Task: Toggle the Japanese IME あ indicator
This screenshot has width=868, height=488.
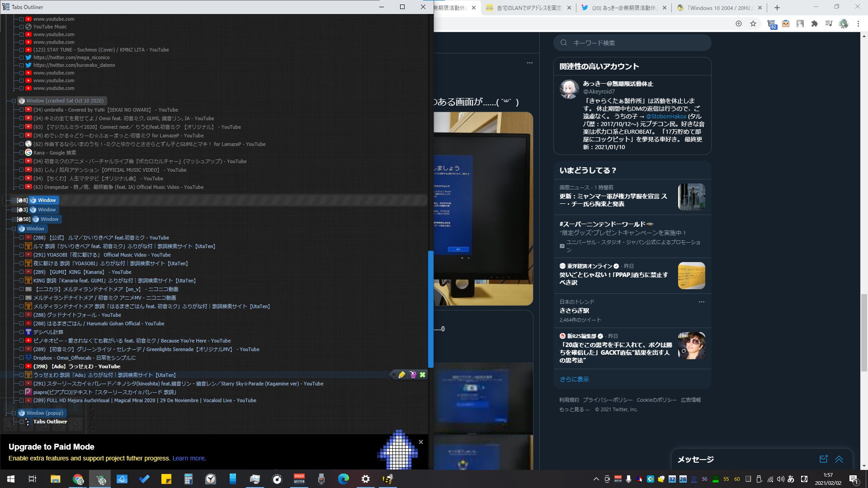Action: click(791, 479)
